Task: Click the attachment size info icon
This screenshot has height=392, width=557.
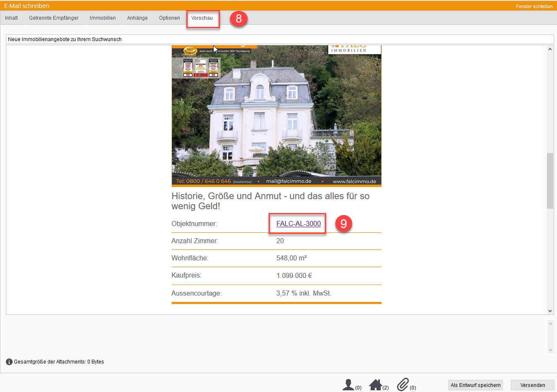Action: [x=9, y=362]
